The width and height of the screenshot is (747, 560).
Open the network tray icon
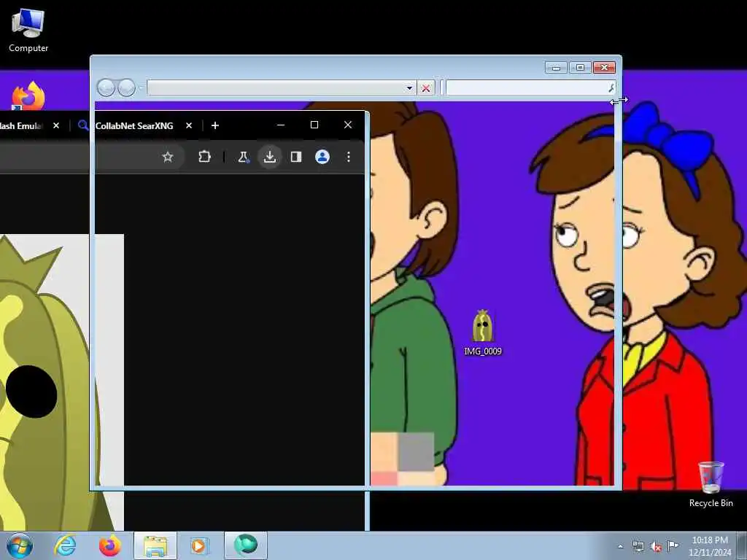[638, 546]
